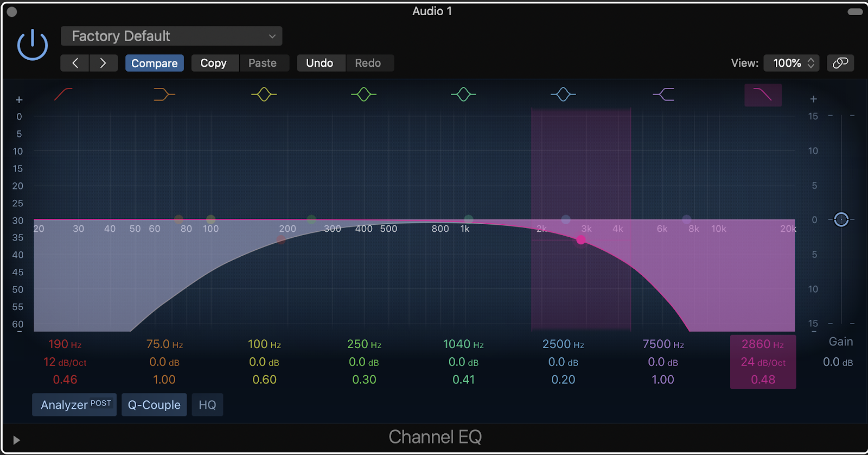
Task: Click the Compare button
Action: point(155,63)
